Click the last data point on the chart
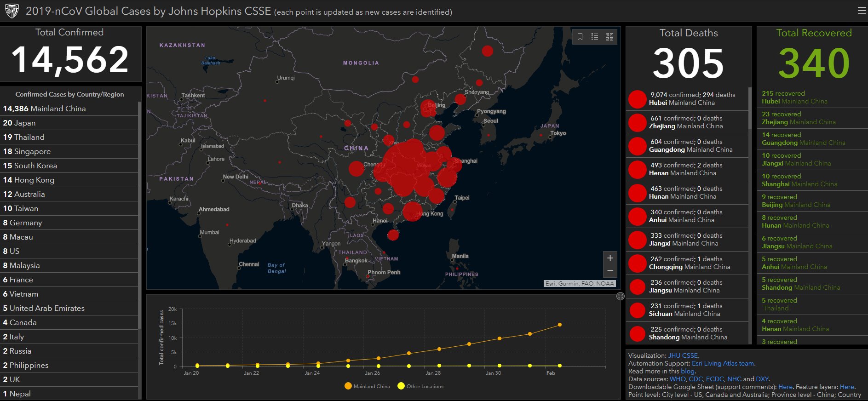868x401 pixels. tap(560, 325)
